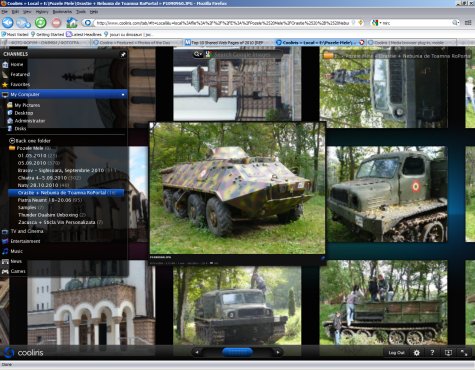Click the scroll right arrow
475x370 pixels.
tap(278, 352)
